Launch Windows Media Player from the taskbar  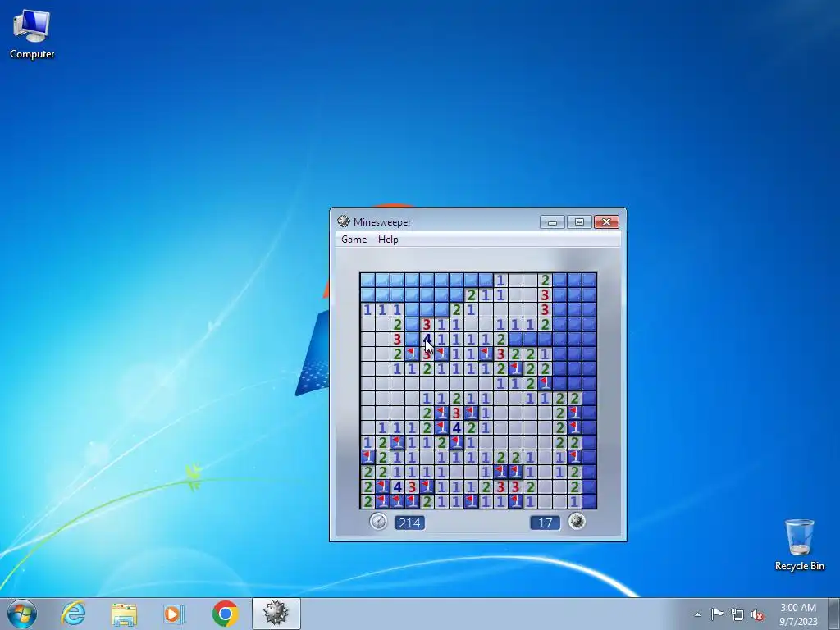[x=174, y=614]
